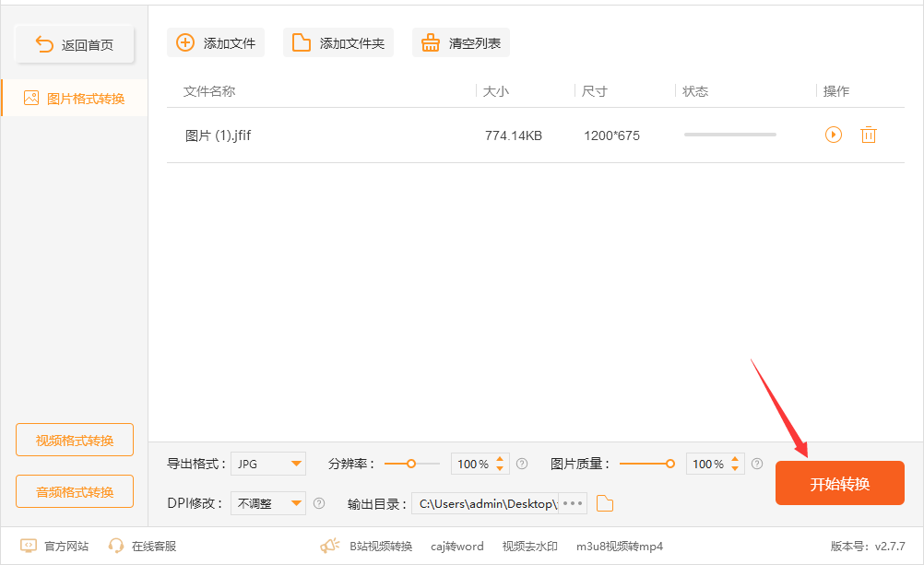Viewport: 924px width, 565px height.
Task: Play preview of 图片 (1).jfif
Action: point(834,135)
